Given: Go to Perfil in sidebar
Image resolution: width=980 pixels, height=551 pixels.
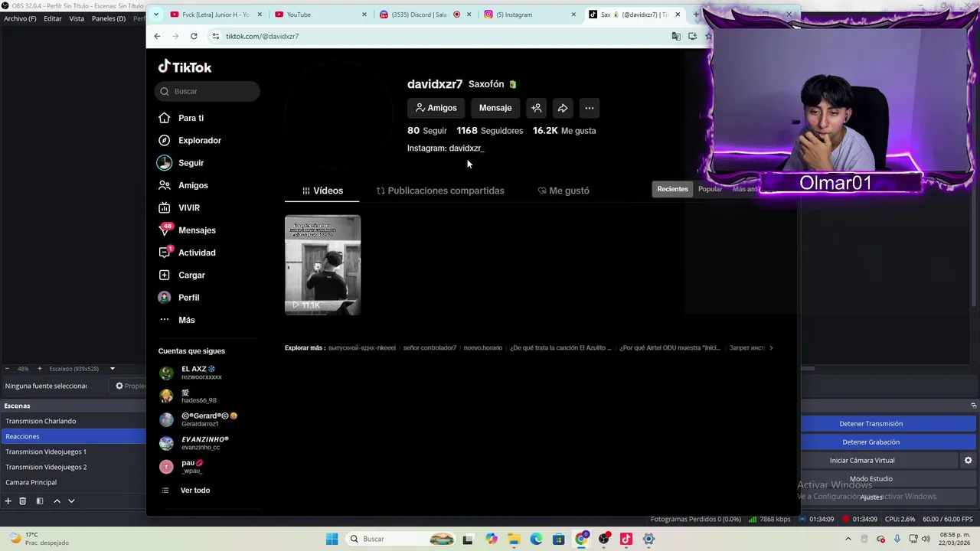Looking at the screenshot, I should click(x=188, y=298).
